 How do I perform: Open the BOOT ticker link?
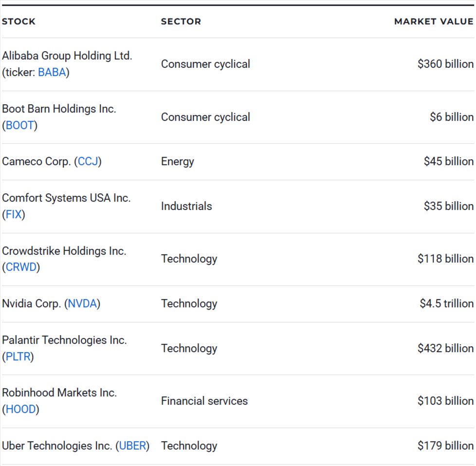(20, 125)
